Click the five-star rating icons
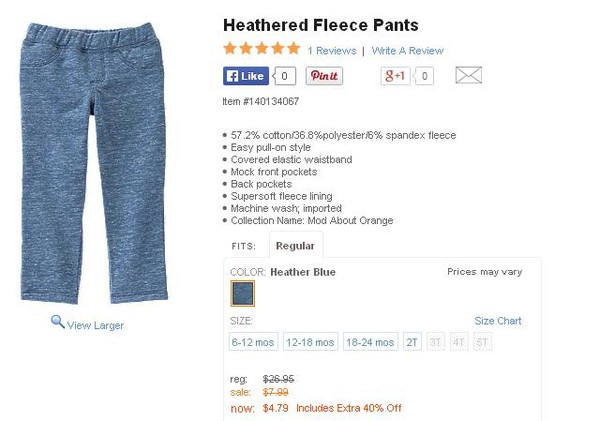The width and height of the screenshot is (600, 421). click(262, 49)
